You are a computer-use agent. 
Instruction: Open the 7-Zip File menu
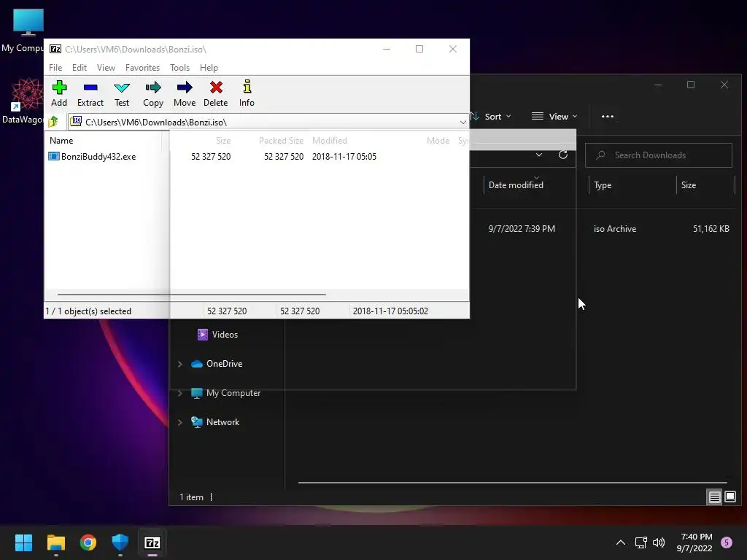(55, 68)
